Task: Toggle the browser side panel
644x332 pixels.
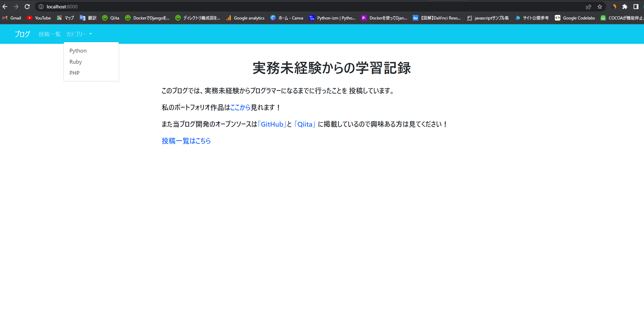Action: (x=636, y=7)
